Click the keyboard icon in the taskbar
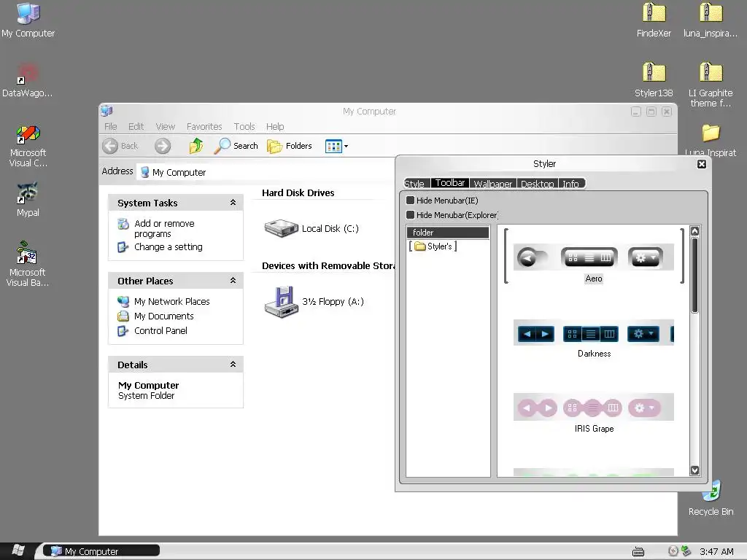Image resolution: width=747 pixels, height=560 pixels. pyautogui.click(x=638, y=551)
